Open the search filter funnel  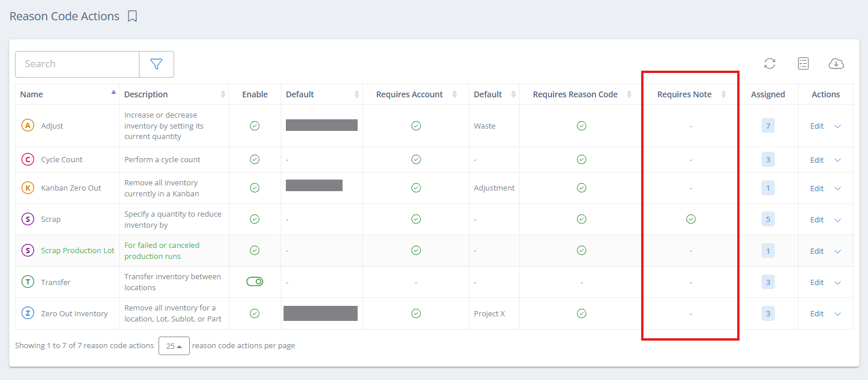[156, 64]
